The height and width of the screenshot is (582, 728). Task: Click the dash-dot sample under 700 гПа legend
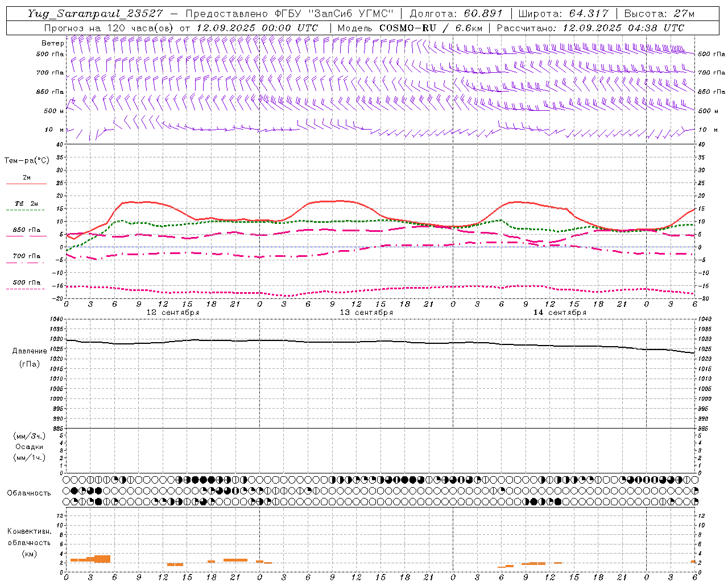click(25, 263)
